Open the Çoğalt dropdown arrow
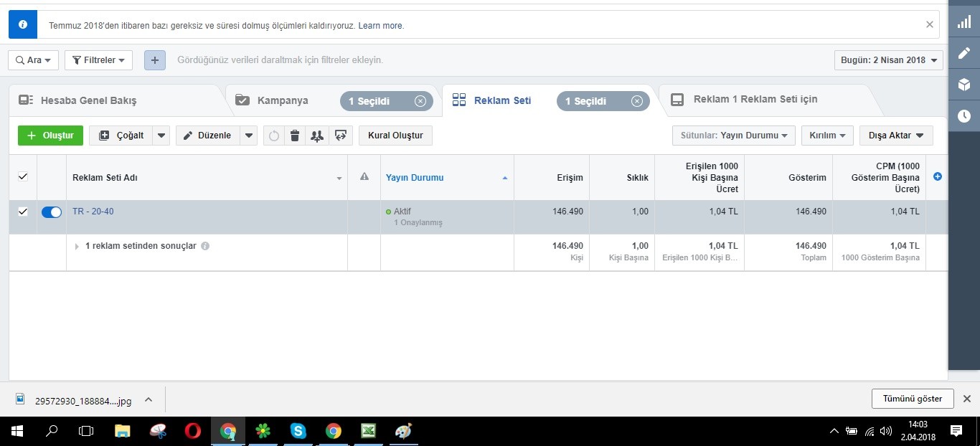This screenshot has height=446, width=980. tap(161, 136)
